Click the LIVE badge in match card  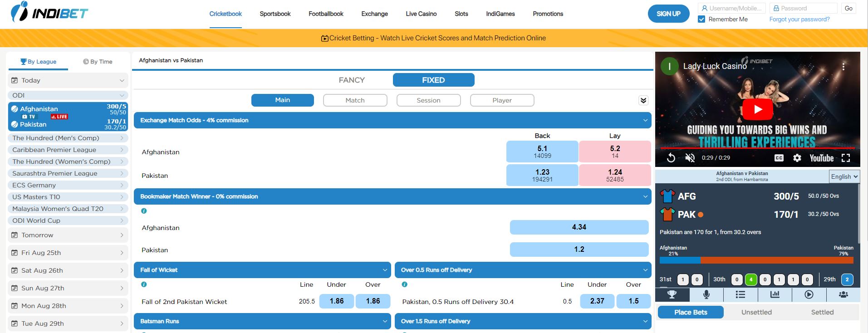[59, 117]
